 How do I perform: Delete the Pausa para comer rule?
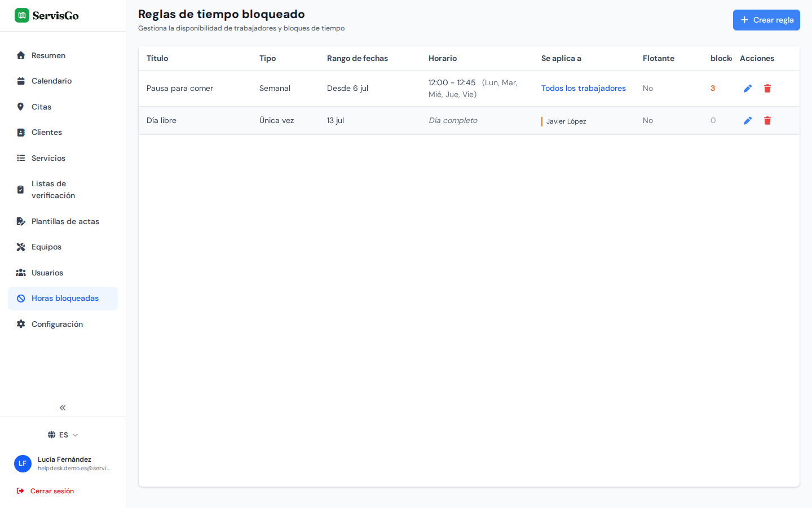[767, 88]
